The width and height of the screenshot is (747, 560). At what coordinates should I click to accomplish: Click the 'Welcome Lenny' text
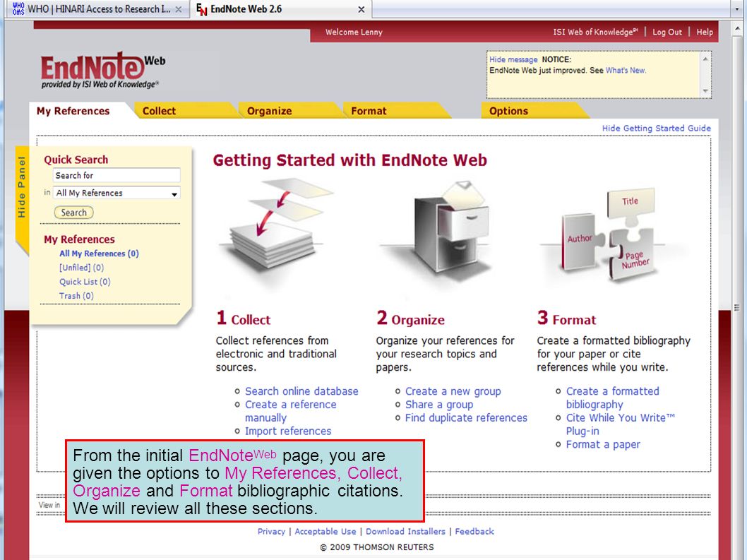pos(354,32)
